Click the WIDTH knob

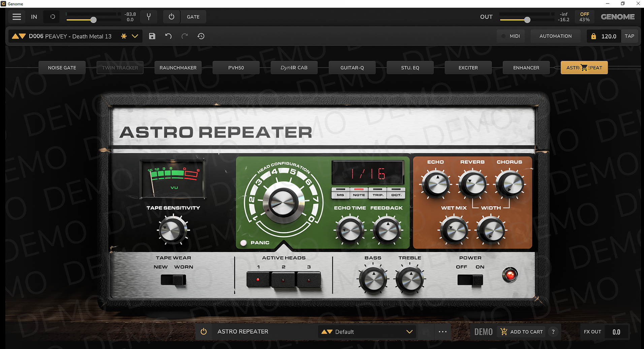[x=491, y=231]
